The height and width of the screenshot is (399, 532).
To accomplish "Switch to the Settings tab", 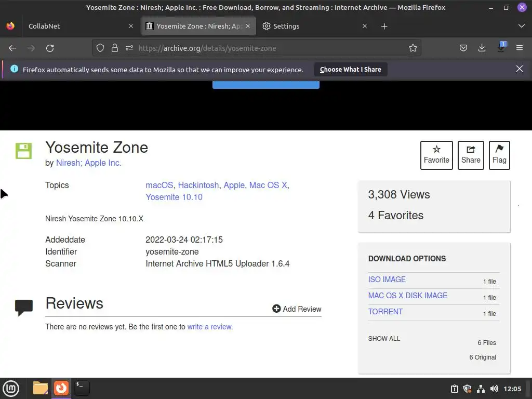I will pyautogui.click(x=315, y=26).
